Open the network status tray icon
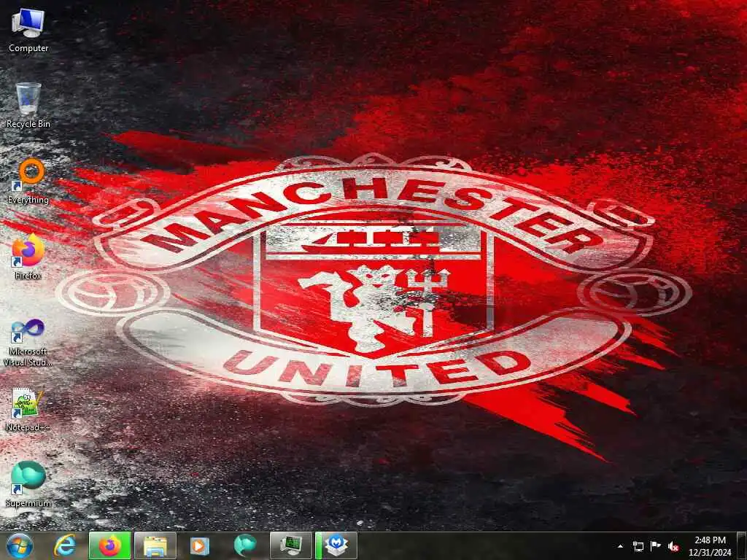 (x=638, y=547)
